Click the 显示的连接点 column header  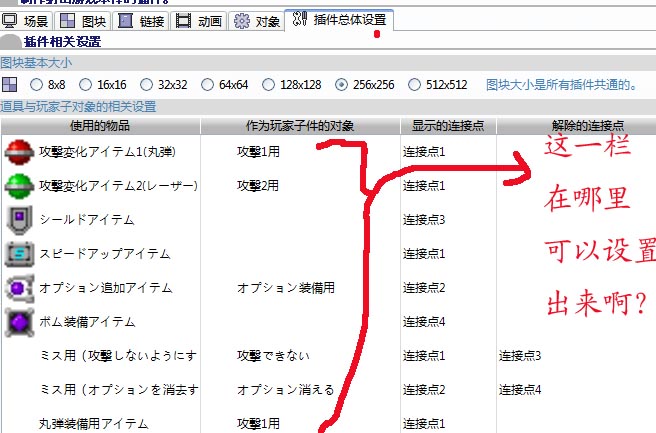click(448, 126)
